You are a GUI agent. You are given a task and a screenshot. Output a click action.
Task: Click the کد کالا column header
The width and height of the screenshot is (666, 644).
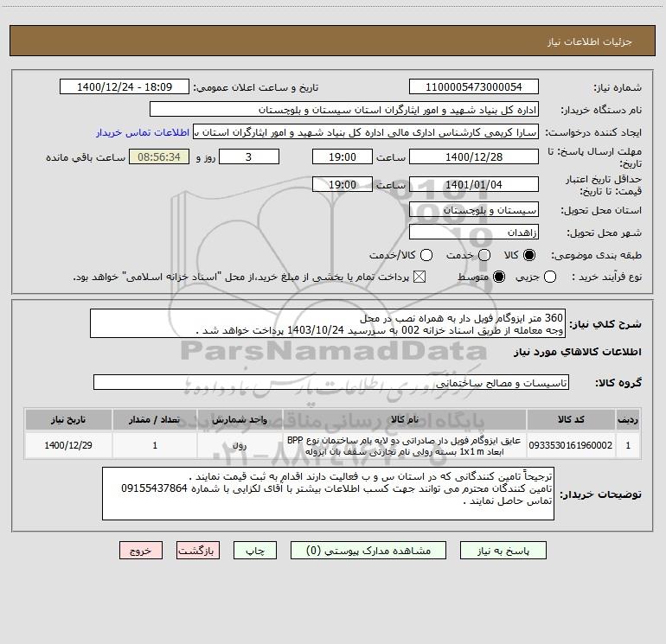point(571,419)
